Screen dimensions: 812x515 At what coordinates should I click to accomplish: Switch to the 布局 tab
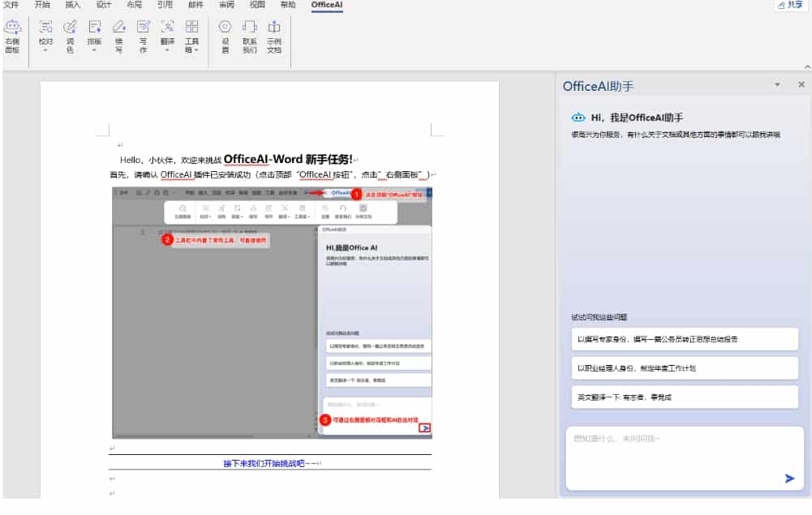(x=134, y=5)
